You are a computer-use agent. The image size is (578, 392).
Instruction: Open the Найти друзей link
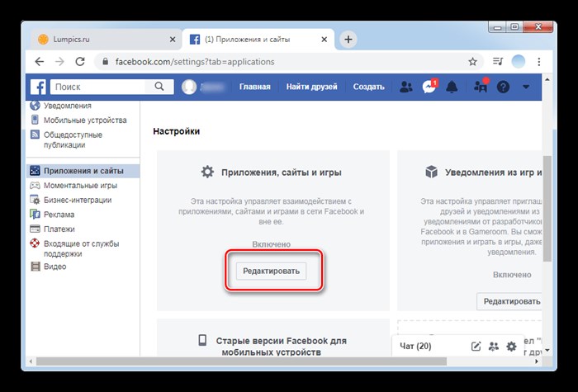(312, 87)
